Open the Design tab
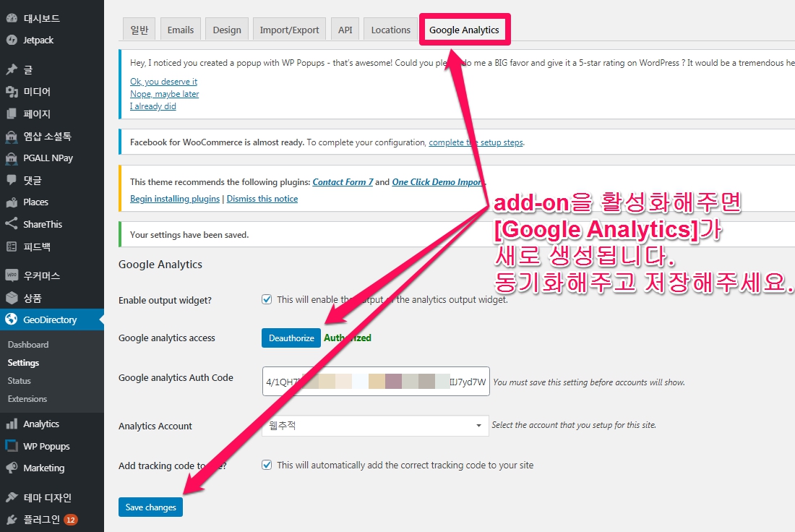This screenshot has width=795, height=532. pyautogui.click(x=227, y=30)
